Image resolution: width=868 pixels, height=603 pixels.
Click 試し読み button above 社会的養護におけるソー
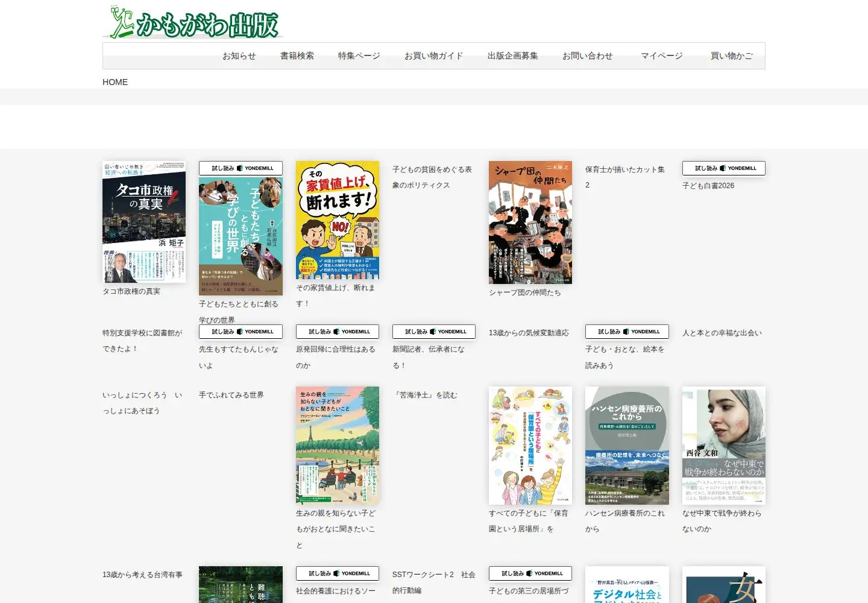(x=338, y=573)
